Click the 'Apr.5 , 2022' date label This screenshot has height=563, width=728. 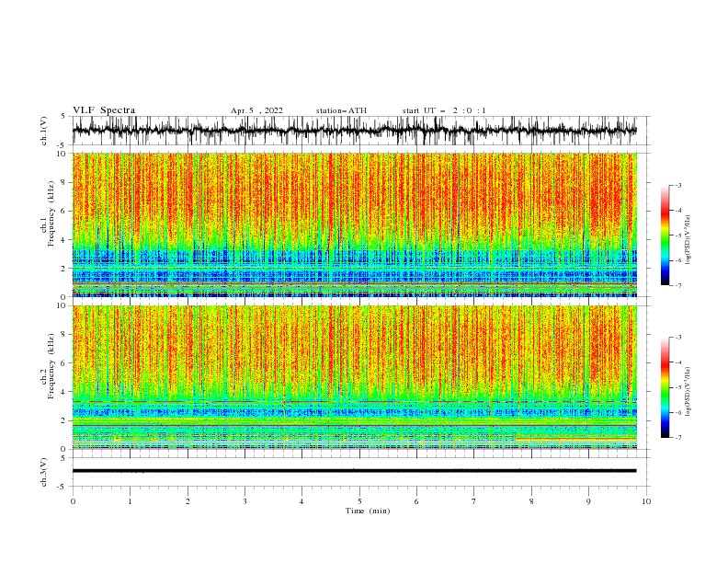pyautogui.click(x=256, y=110)
